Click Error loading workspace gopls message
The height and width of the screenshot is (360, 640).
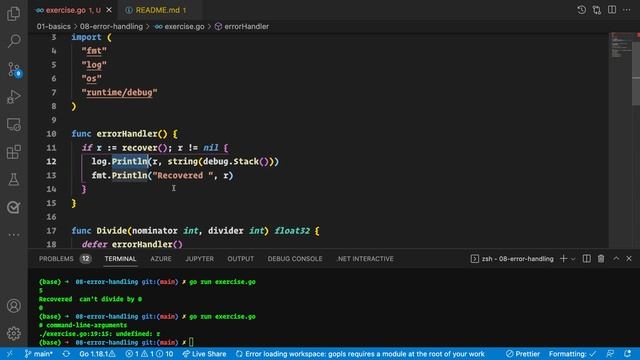360,354
